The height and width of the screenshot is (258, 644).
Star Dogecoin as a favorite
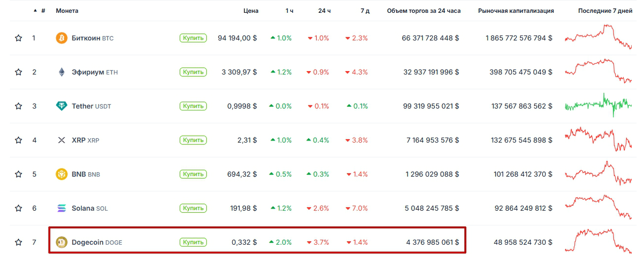coord(19,242)
